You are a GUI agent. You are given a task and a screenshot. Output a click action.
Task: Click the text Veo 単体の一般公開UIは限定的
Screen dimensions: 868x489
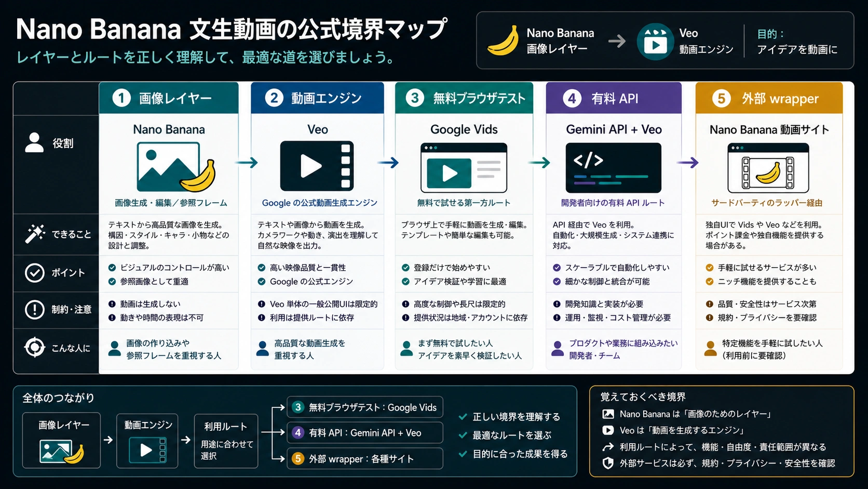pos(323,304)
